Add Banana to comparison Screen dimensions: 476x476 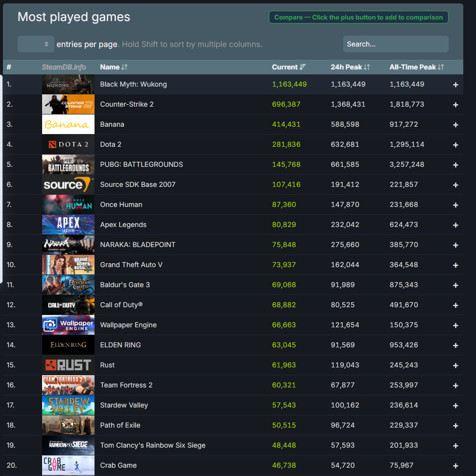pos(455,124)
